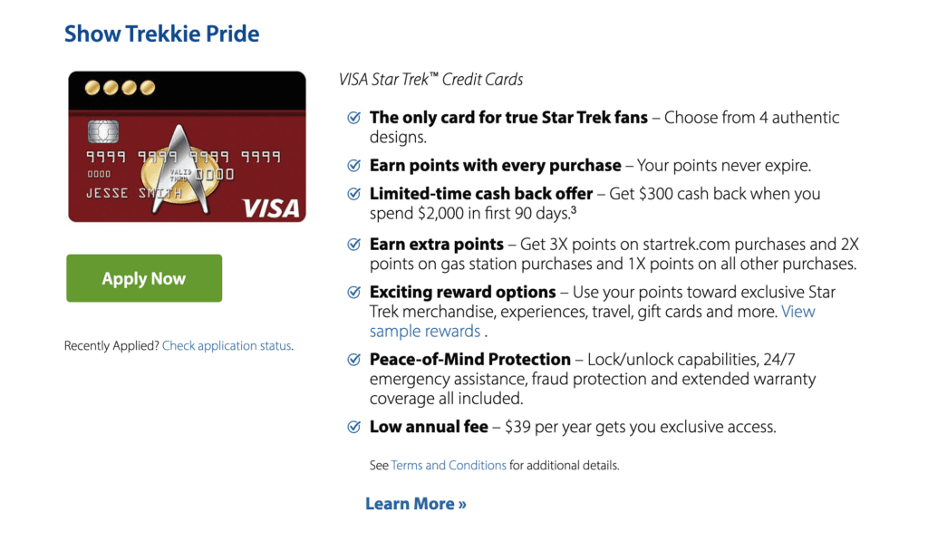928x560 pixels.
Task: Click the VISA logo on the card
Action: coord(270,208)
